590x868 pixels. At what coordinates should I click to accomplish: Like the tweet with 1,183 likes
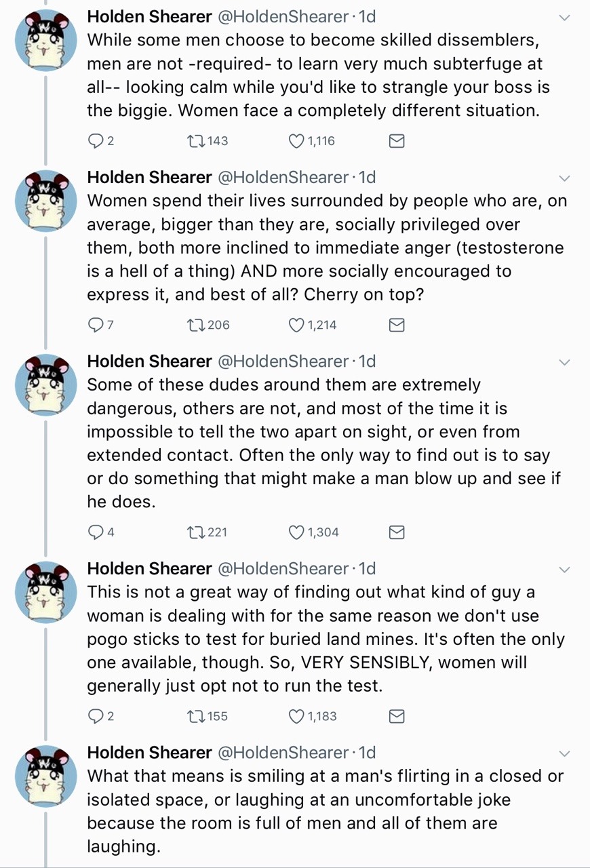(x=297, y=717)
